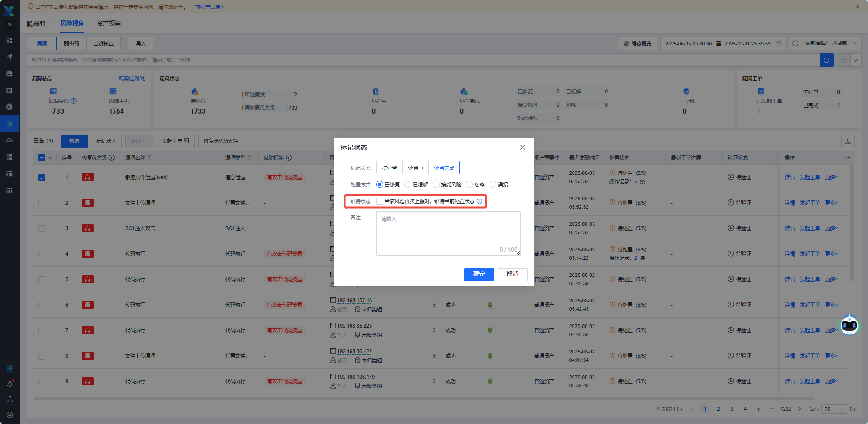Open the AI assistant robot icon

[849, 325]
